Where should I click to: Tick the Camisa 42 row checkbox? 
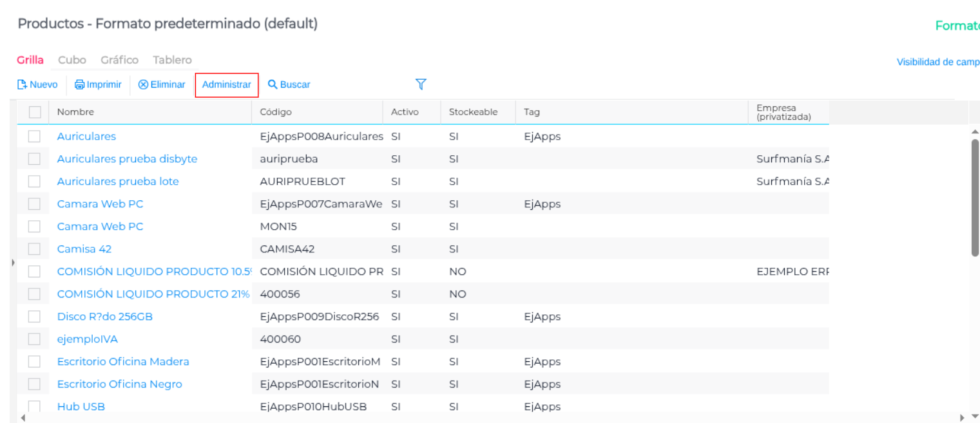click(34, 249)
